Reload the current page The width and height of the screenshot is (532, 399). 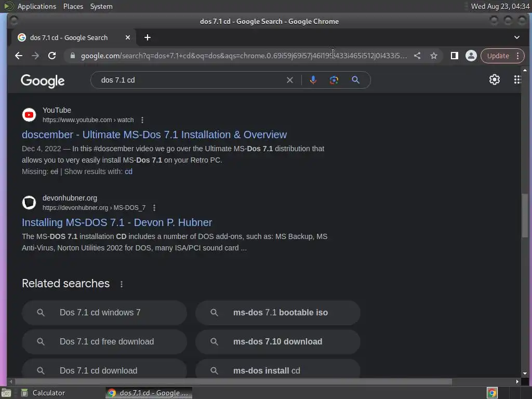coord(52,56)
